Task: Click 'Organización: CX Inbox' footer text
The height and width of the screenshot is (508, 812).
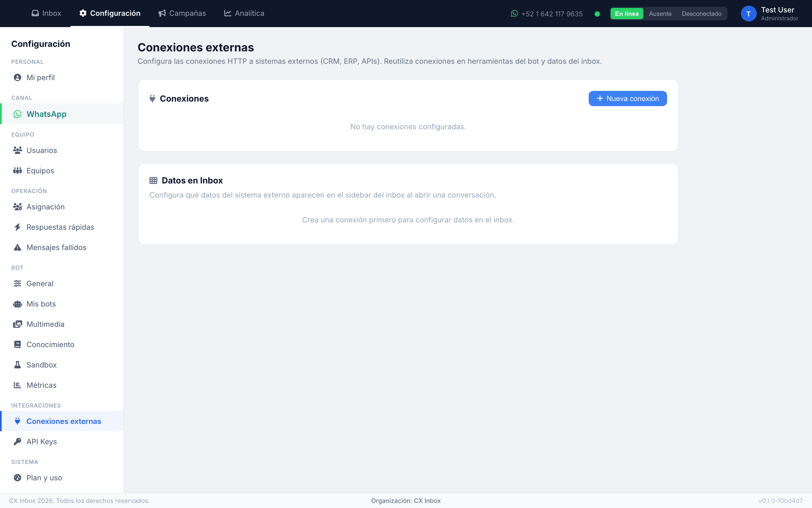Action: 406,501
